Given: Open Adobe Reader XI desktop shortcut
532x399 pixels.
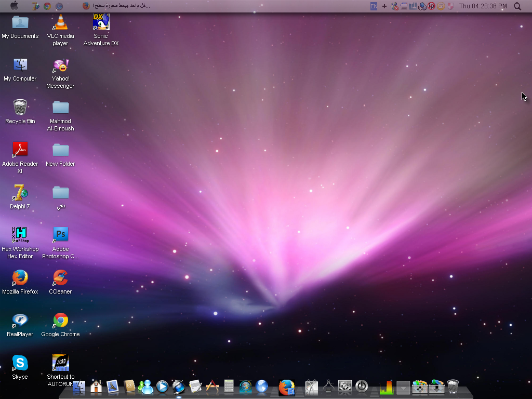Looking at the screenshot, I should coord(20,150).
